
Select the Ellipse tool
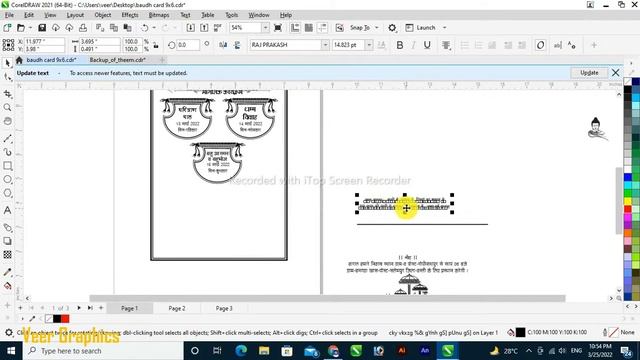tap(7, 179)
